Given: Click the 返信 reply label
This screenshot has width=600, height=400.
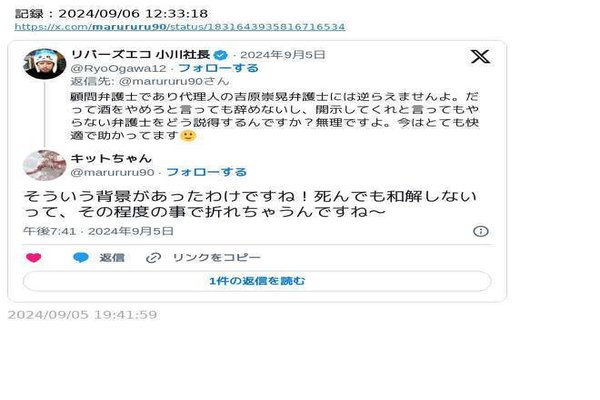Looking at the screenshot, I should pos(112,258).
